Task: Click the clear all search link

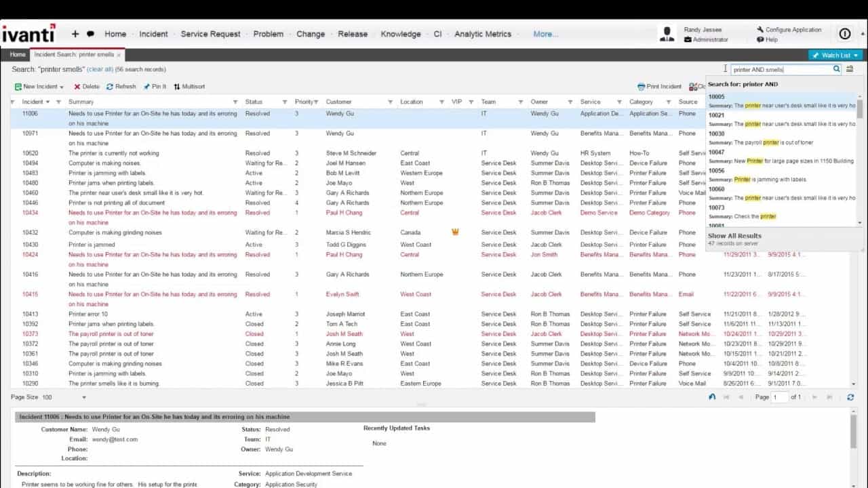Action: tap(100, 68)
